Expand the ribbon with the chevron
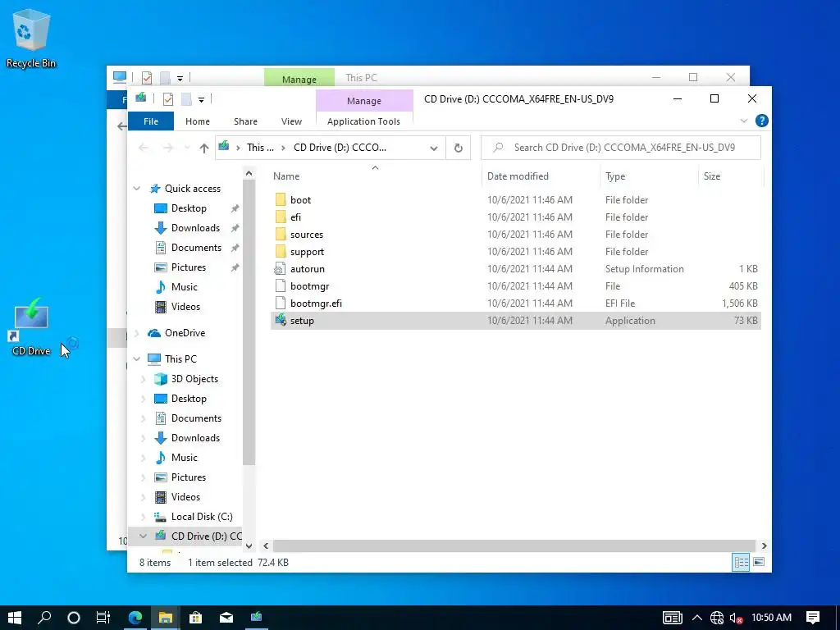 tap(743, 121)
